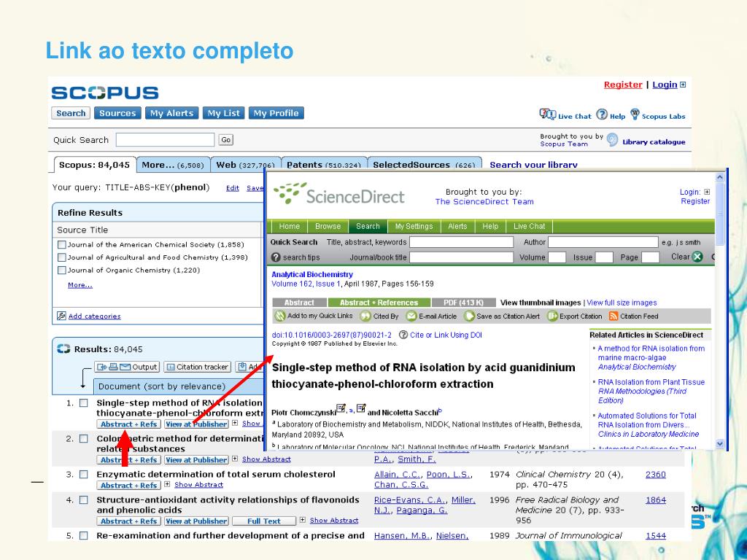Click the Output export icon button

point(127,367)
